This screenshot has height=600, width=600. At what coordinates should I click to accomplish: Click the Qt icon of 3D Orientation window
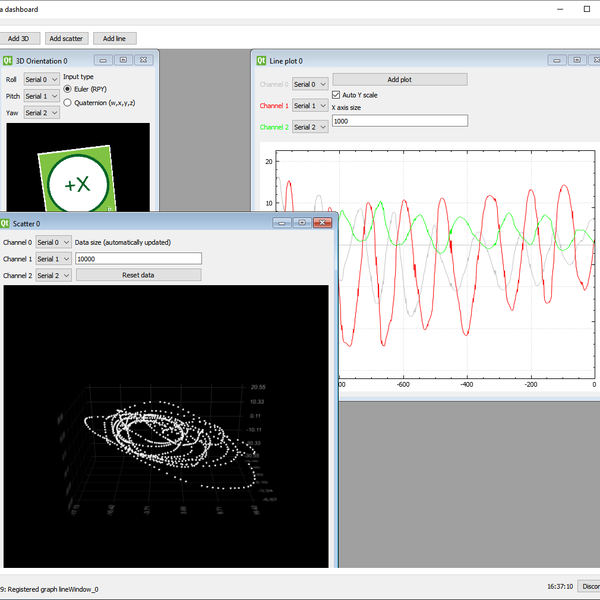coord(8,61)
